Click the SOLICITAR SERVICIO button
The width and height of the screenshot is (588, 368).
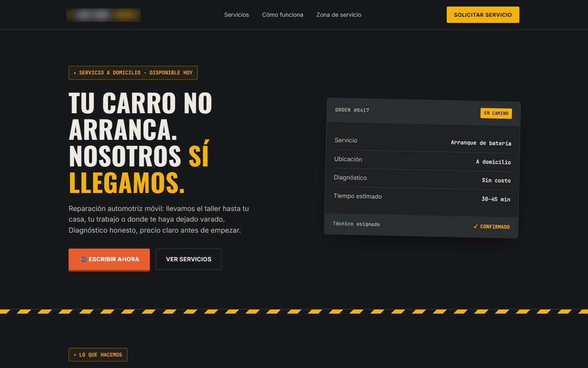pyautogui.click(x=483, y=15)
